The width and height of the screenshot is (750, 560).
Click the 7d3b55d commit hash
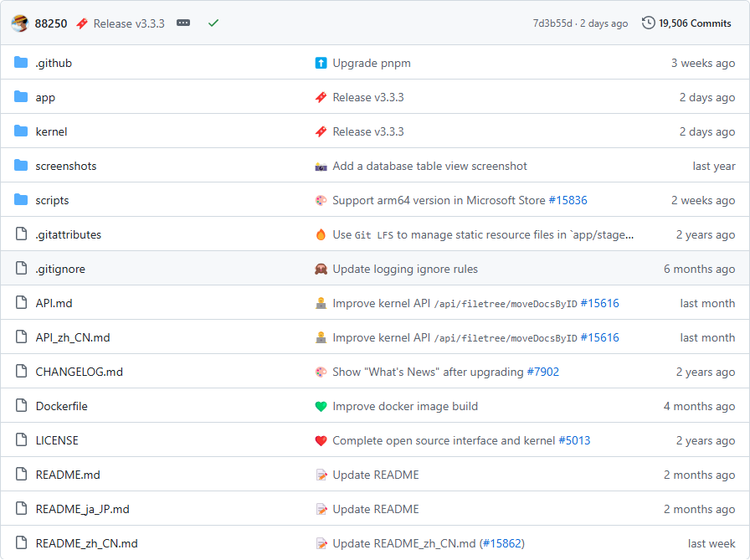(x=552, y=23)
